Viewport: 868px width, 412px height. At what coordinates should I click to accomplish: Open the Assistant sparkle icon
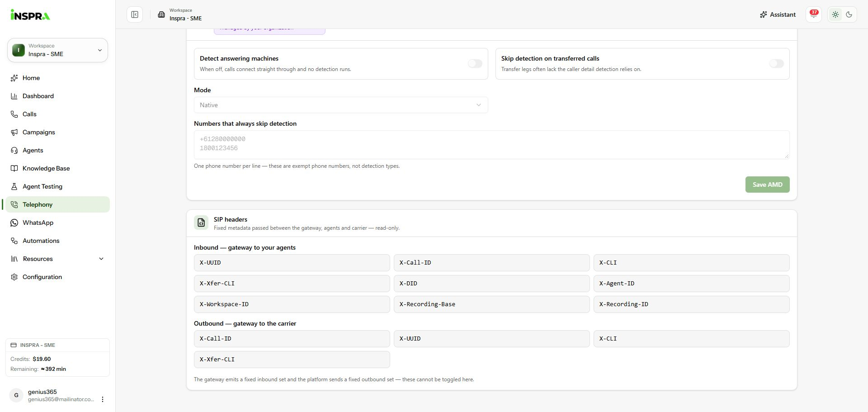click(764, 14)
